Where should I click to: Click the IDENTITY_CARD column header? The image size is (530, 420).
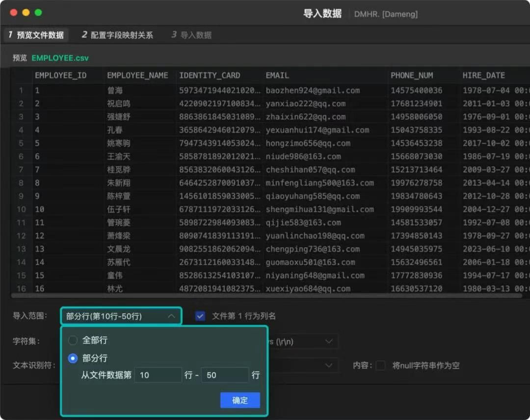tap(210, 76)
